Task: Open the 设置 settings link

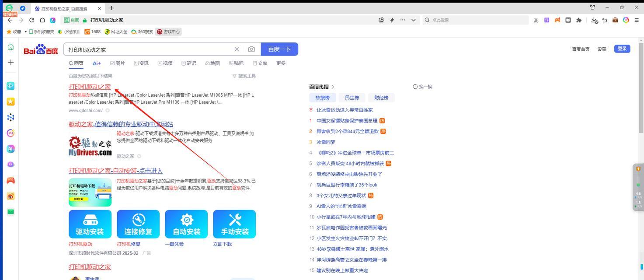Action: 602,49
